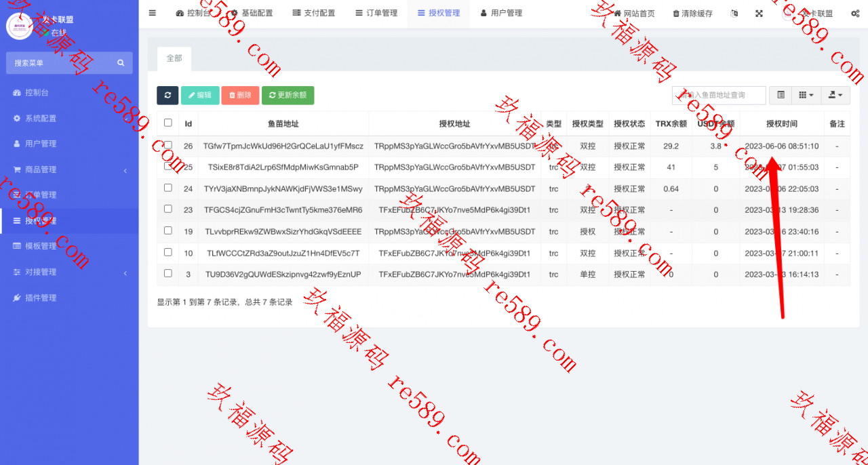Switch to the 支付配置 tab

click(x=314, y=13)
